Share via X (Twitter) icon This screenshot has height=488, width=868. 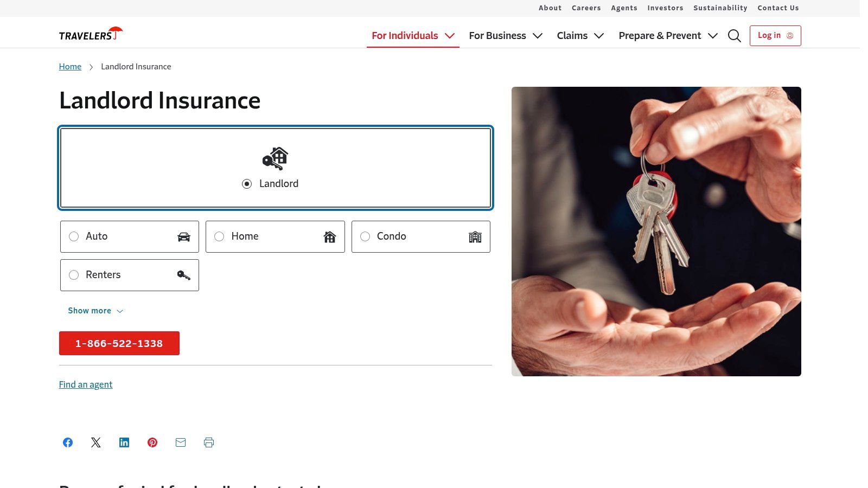click(96, 442)
